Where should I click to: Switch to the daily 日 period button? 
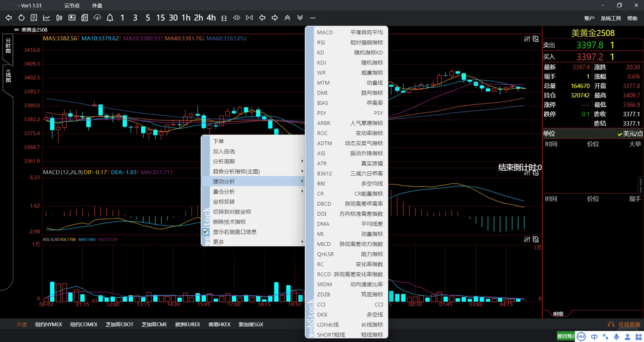click(x=224, y=18)
